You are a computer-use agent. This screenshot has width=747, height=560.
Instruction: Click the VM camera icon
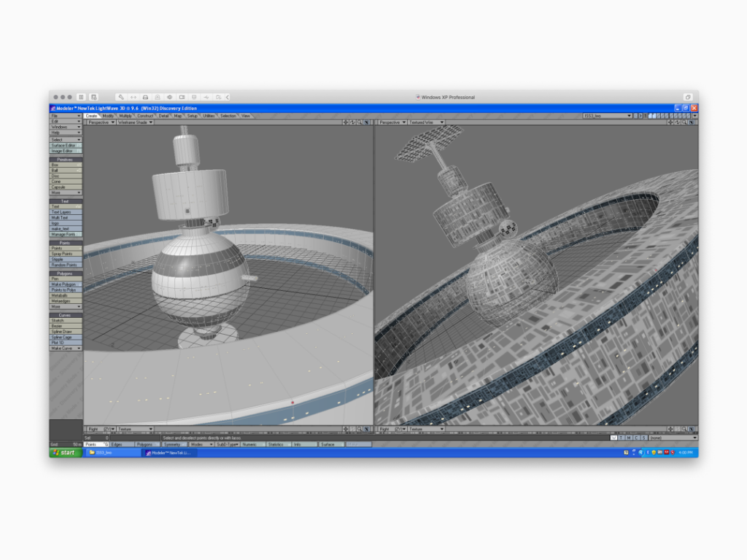click(182, 97)
